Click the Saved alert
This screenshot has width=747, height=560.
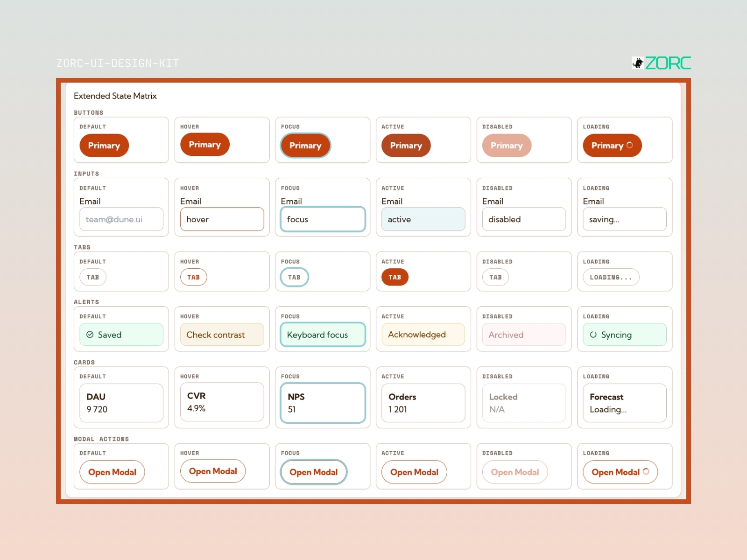[121, 335]
